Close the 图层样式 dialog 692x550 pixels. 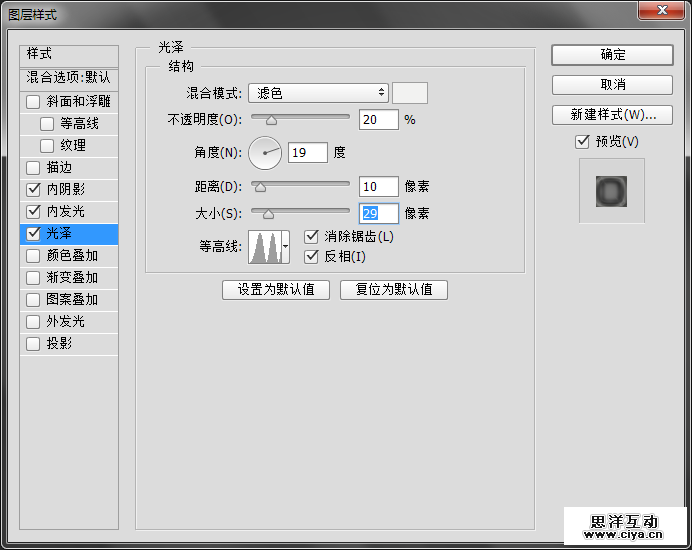click(x=662, y=10)
